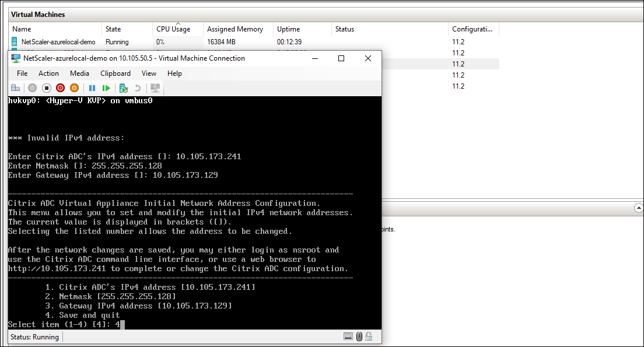This screenshot has width=644, height=347.
Task: Open the Media menu
Action: [x=79, y=73]
